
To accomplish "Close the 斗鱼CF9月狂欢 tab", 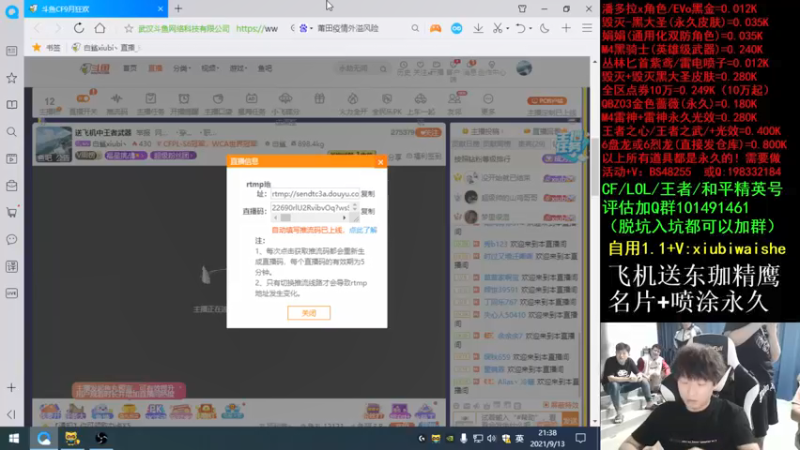I will (160, 9).
